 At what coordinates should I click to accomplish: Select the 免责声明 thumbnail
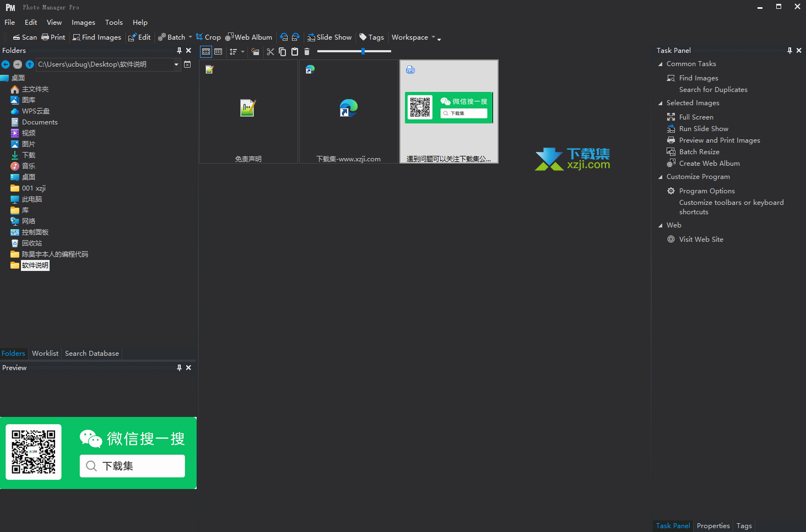click(248, 112)
